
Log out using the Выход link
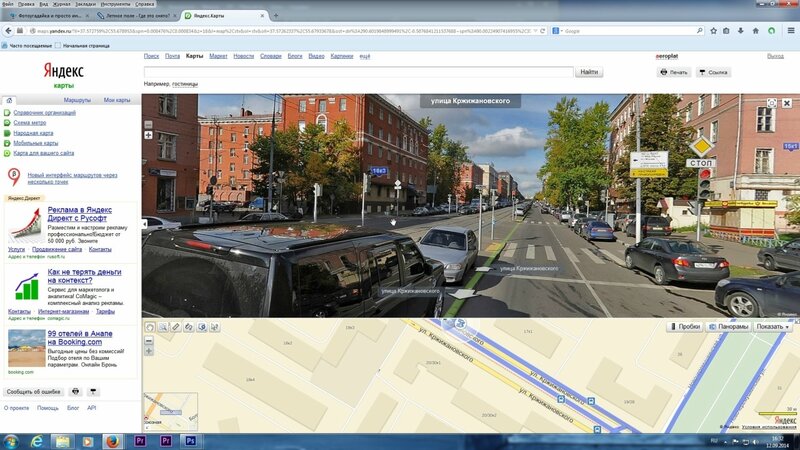[775, 56]
